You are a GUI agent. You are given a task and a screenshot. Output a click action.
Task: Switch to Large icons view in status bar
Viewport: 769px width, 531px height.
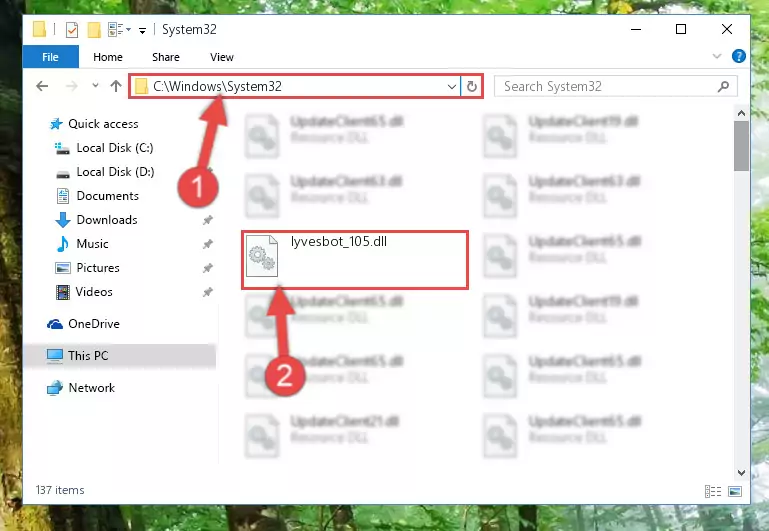[x=735, y=491]
